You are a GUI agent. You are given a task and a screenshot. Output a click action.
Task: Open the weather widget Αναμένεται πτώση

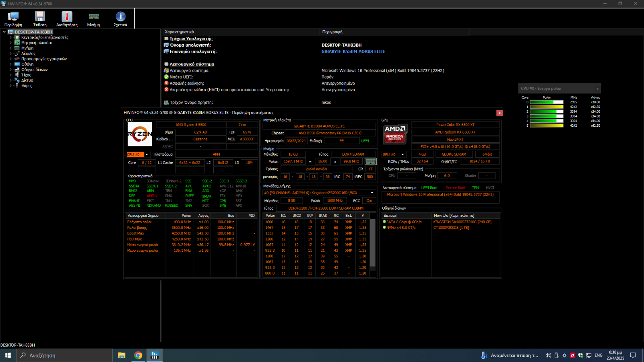[x=510, y=355]
